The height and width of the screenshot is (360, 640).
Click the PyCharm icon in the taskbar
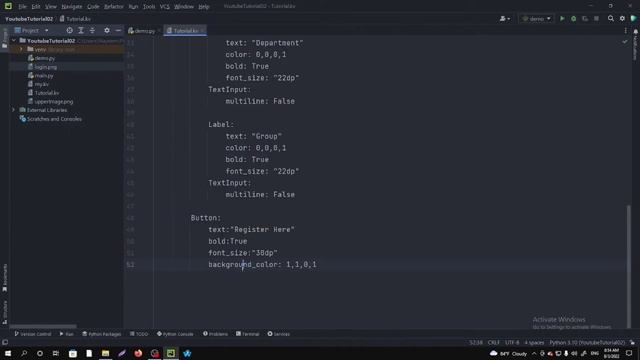(171, 353)
